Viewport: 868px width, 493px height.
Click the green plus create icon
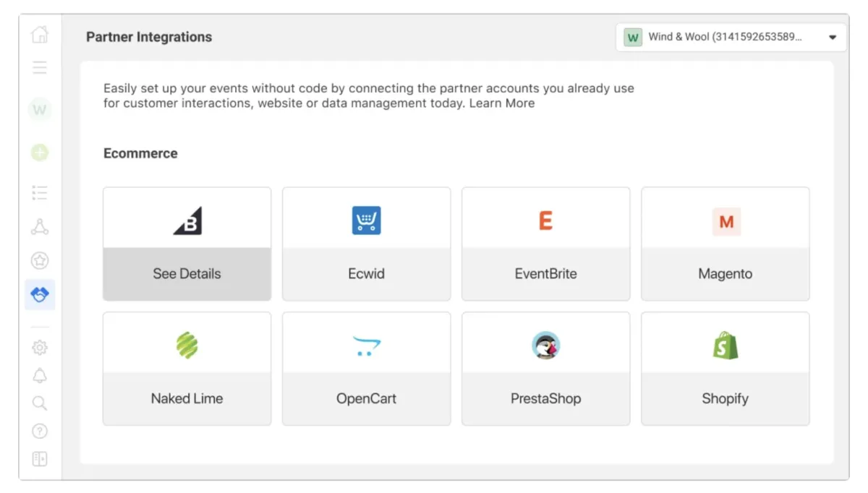tap(40, 153)
